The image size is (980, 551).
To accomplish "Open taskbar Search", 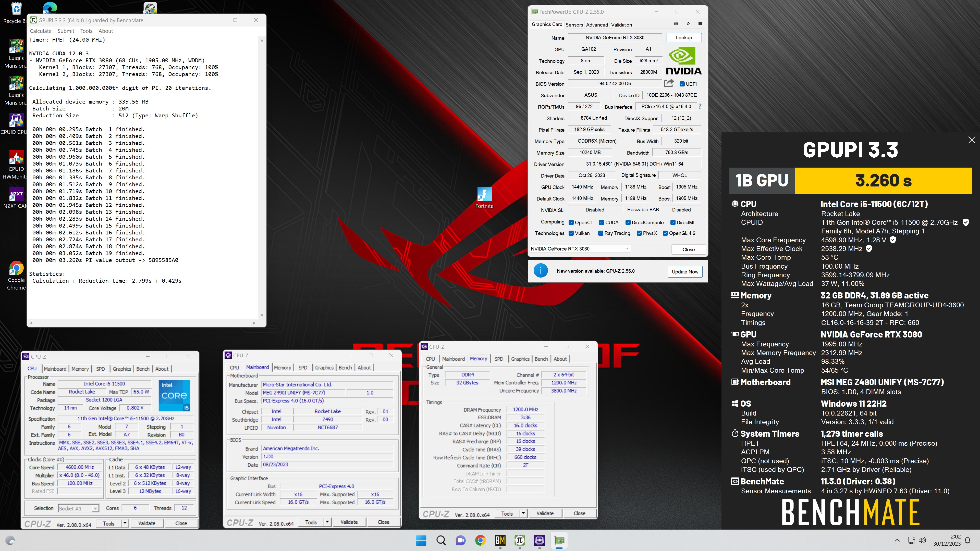I will pos(441,540).
